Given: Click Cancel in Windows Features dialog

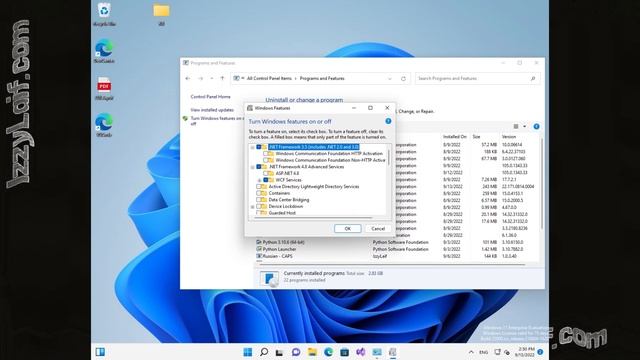Looking at the screenshot, I should pyautogui.click(x=378, y=229).
